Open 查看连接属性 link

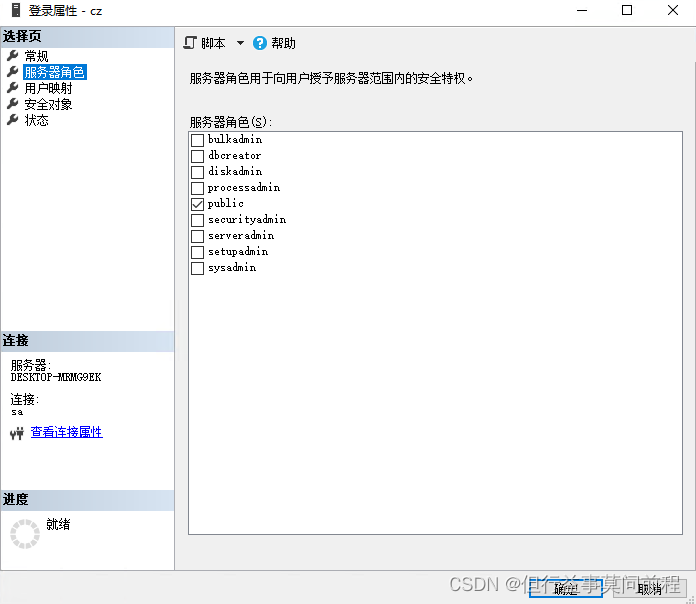point(67,432)
